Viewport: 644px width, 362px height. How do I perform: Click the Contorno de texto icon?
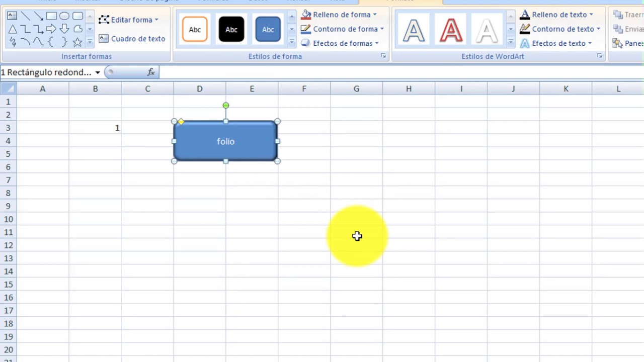[x=525, y=29]
